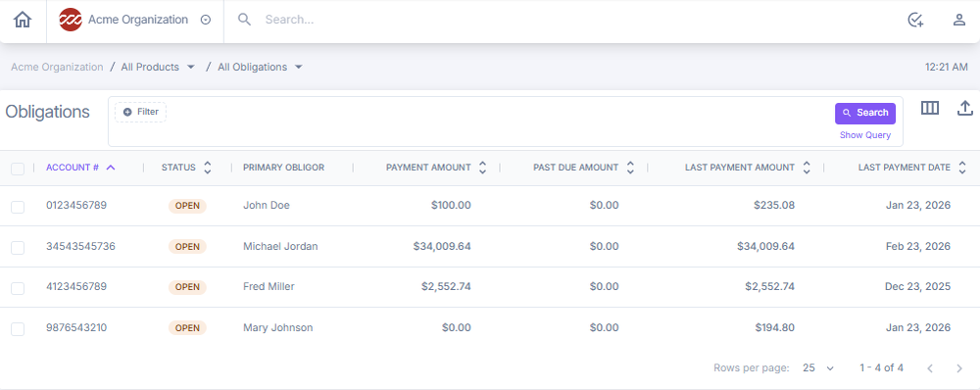Sort by Last Payment Amount column
Viewport: 980px width, 390px height.
point(748,168)
